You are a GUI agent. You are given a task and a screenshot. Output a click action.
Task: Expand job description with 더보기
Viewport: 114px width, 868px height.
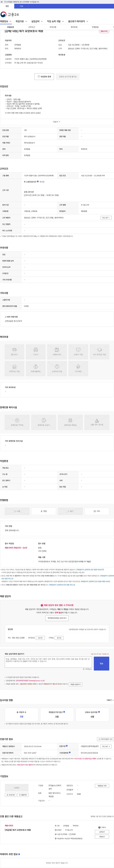tap(57, 122)
